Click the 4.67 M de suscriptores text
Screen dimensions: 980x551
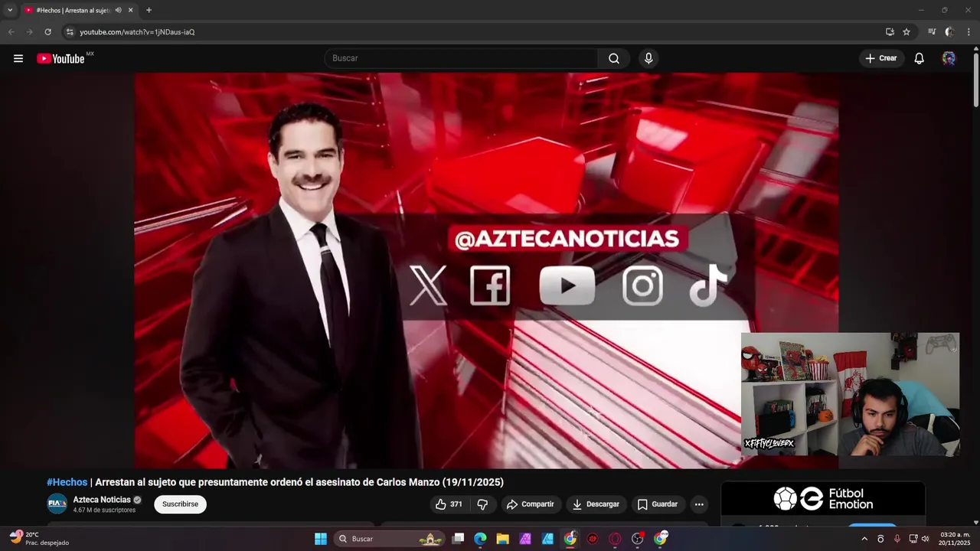[x=104, y=510]
